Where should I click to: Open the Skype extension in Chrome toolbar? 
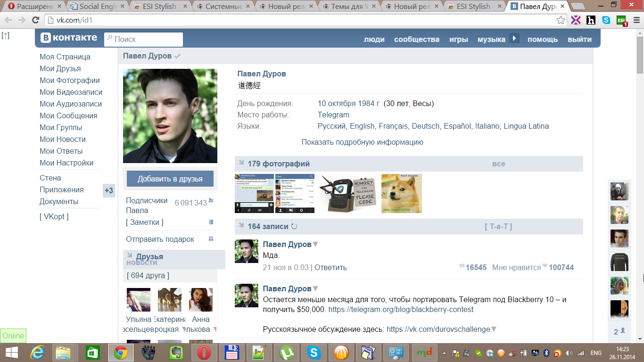606,20
